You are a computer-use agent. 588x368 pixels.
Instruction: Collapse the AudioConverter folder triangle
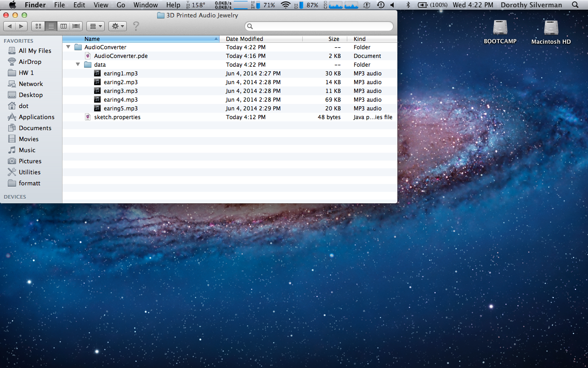(68, 47)
